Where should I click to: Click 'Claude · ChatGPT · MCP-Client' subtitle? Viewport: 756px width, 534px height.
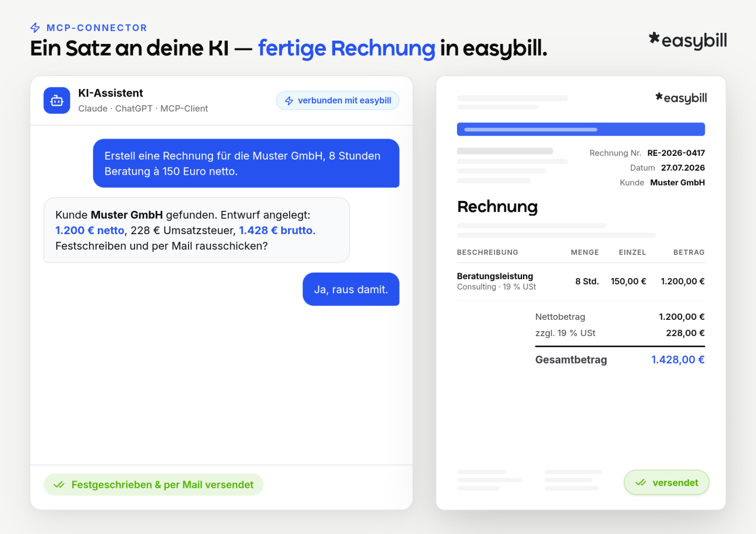(x=143, y=108)
